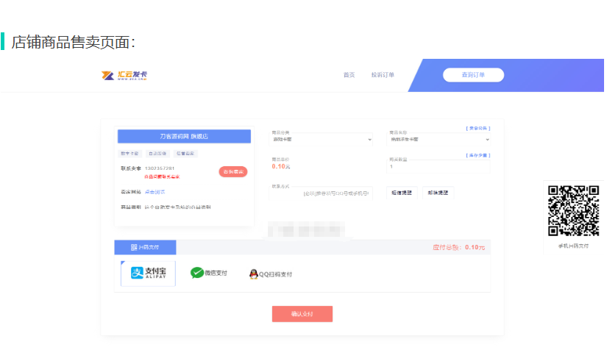
Task: Click the 店铺商品售卖页面 heading
Action: 73,42
